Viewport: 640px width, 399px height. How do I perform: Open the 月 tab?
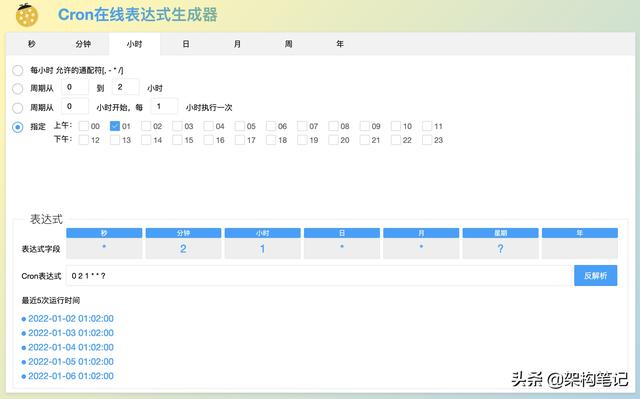(x=237, y=44)
